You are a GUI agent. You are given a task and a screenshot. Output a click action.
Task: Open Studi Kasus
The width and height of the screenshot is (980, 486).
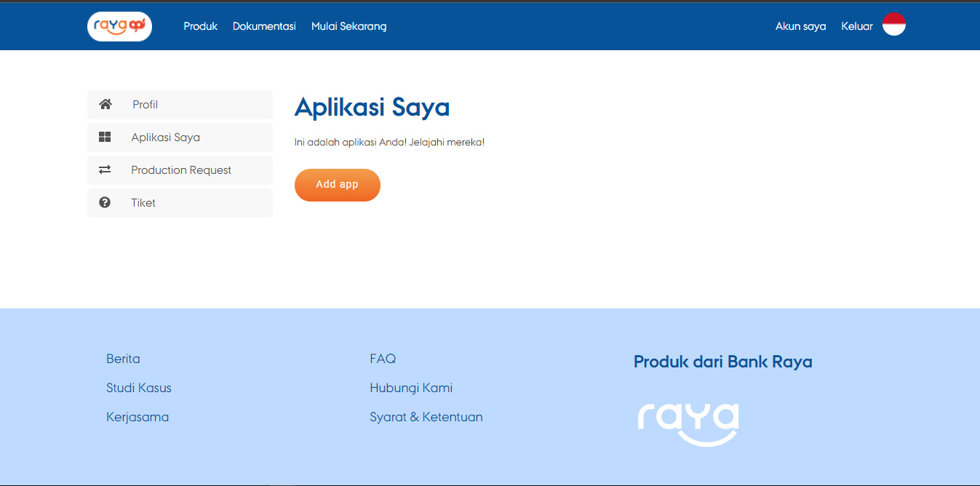(x=138, y=387)
